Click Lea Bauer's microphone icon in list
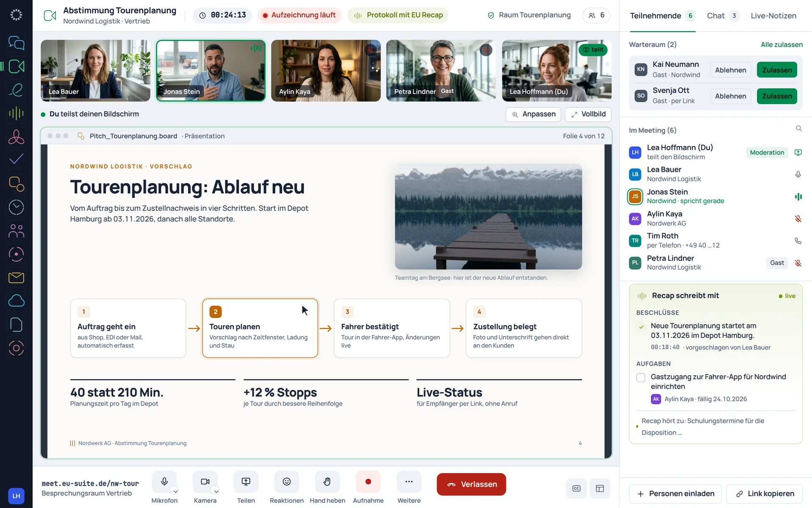Viewport: 812px width, 508px height. 798,174
